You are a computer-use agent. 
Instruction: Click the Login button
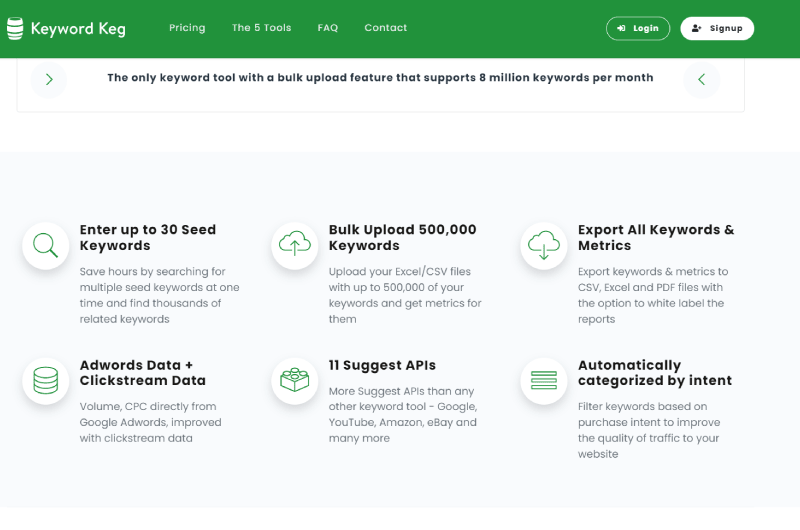[638, 29]
